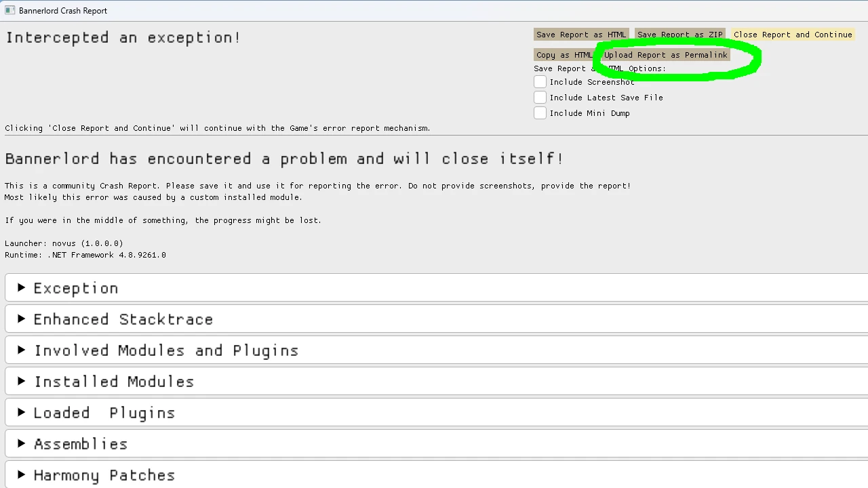Tick Include Latest Save File checkbox

tap(540, 98)
